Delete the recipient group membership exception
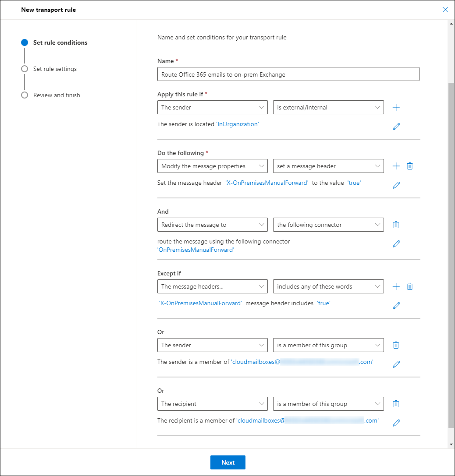 (396, 404)
